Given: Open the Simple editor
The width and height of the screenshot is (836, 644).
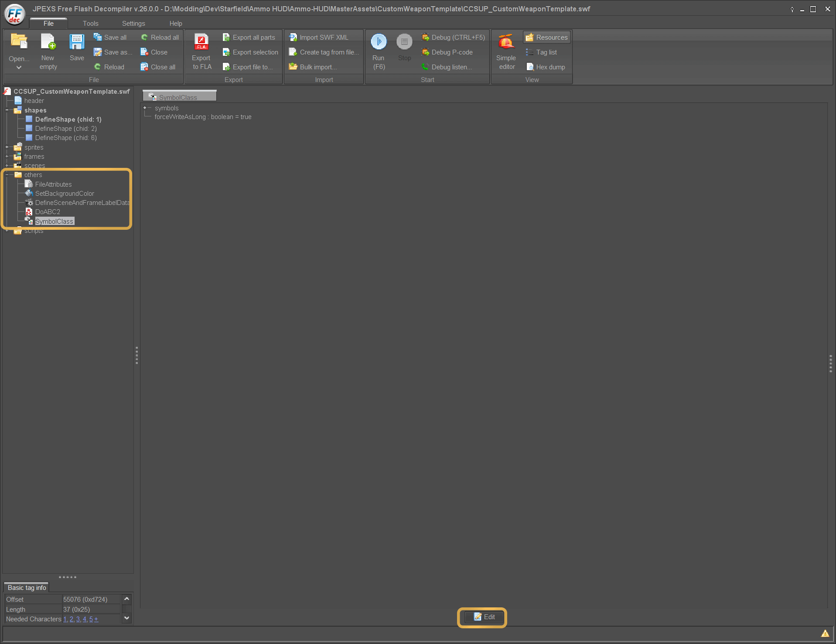Looking at the screenshot, I should pyautogui.click(x=506, y=52).
